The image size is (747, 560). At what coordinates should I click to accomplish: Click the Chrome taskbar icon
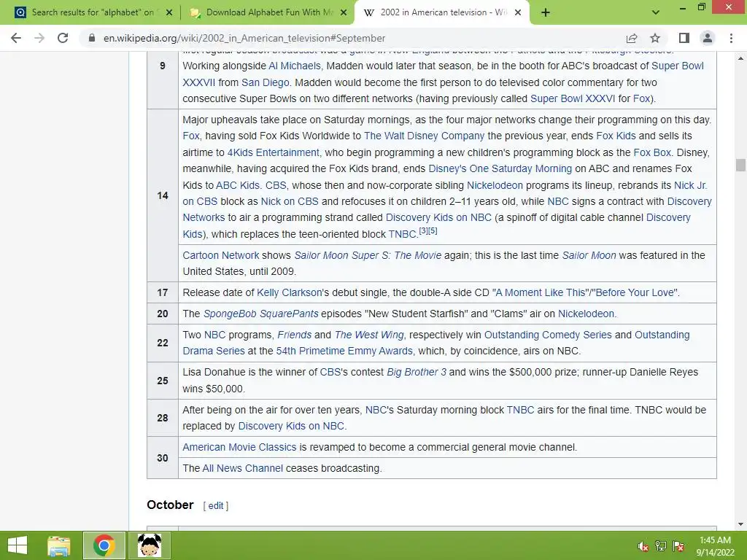tap(104, 545)
